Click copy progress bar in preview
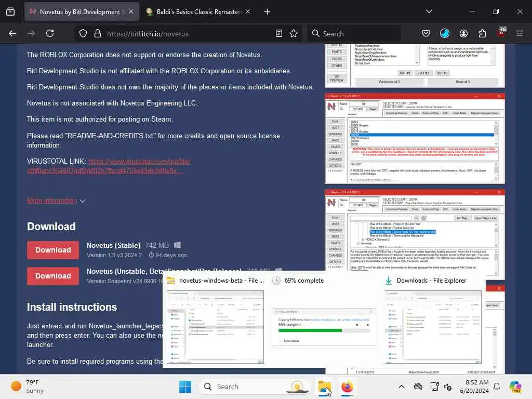532x399 pixels. pyautogui.click(x=324, y=330)
